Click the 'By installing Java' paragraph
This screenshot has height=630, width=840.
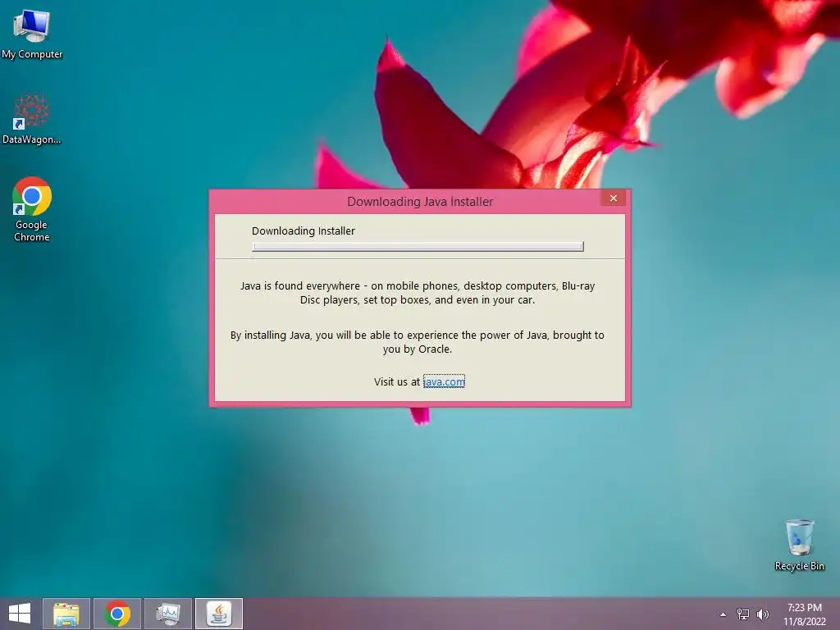pos(418,342)
